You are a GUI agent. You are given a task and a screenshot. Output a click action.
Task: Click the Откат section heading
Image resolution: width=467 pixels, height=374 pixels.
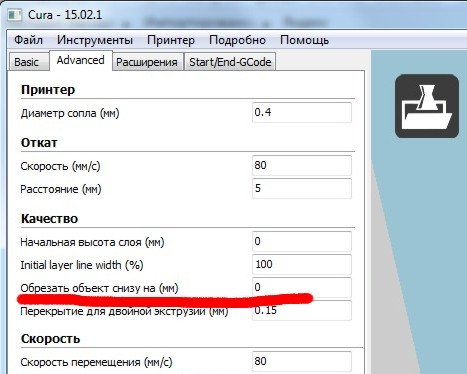point(39,143)
